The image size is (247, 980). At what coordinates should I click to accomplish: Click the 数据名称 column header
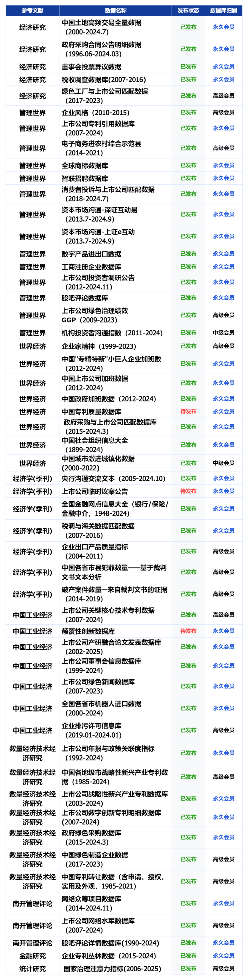tap(115, 11)
